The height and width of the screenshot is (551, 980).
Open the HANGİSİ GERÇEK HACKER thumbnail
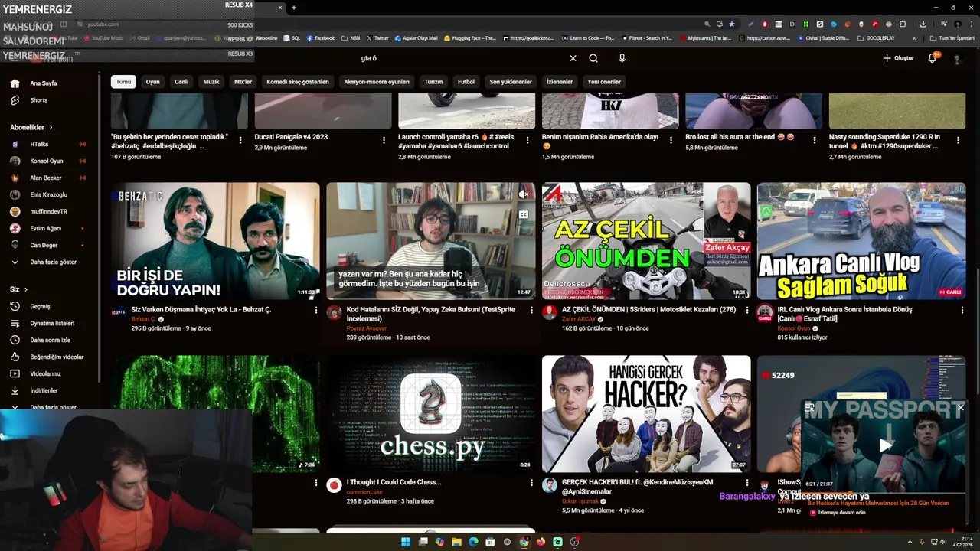click(x=646, y=413)
